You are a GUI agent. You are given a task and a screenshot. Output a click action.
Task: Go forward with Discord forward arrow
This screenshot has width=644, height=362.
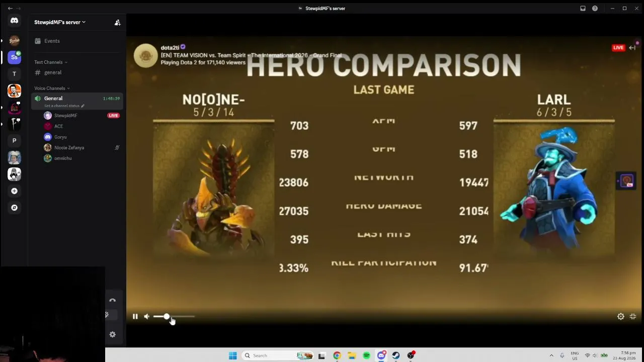coord(19,9)
